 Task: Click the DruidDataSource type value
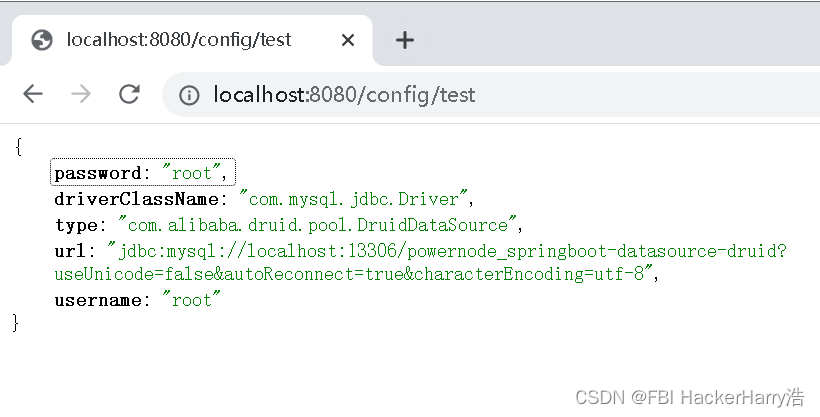coord(318,224)
